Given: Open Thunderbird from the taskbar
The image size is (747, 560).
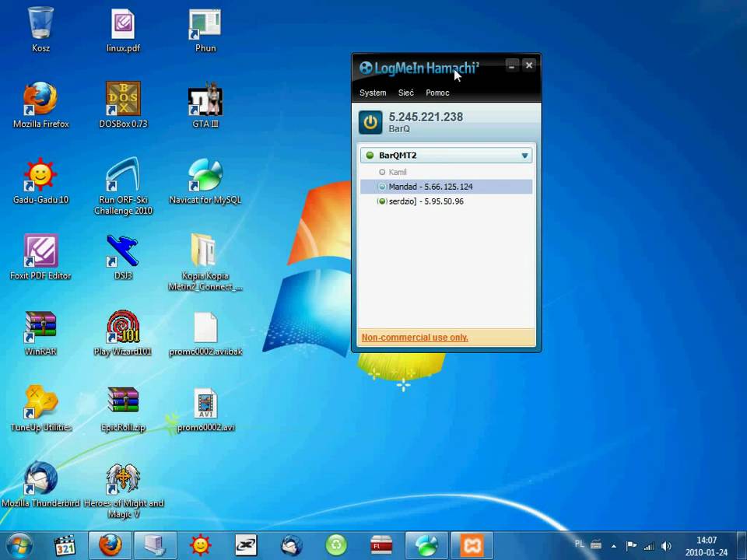Looking at the screenshot, I should tap(291, 546).
